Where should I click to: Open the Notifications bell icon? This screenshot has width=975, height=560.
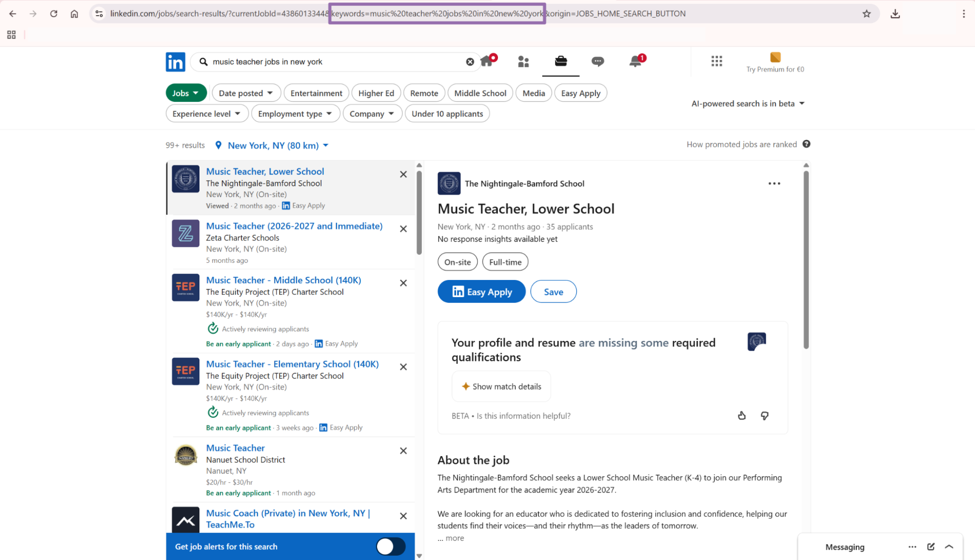point(635,61)
